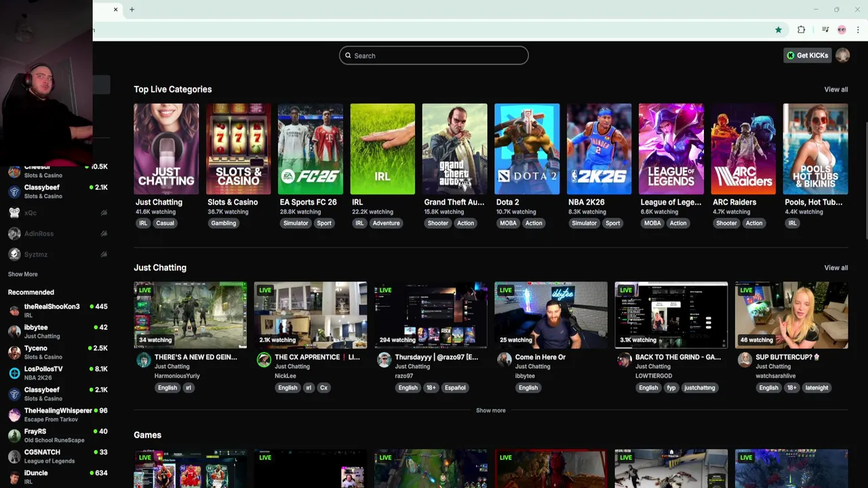Click the magnifier icon in the search bar
Viewport: 868px width, 488px height.
click(x=349, y=56)
